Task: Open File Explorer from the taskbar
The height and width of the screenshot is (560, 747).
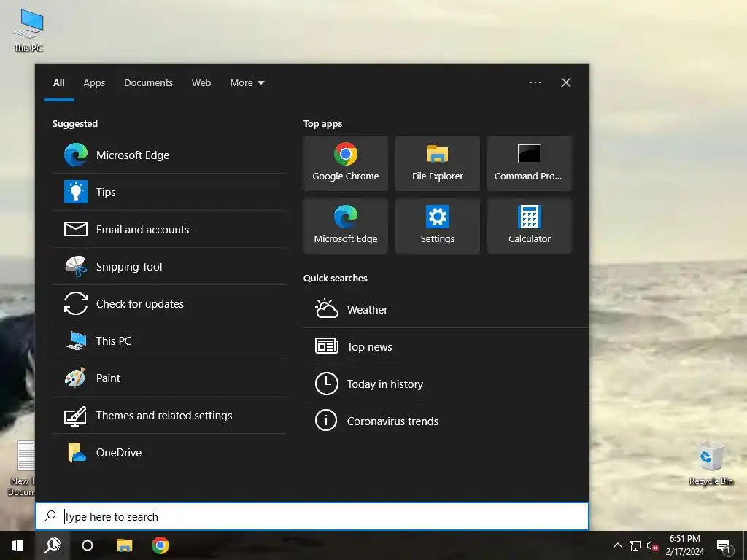Action: pos(124,545)
